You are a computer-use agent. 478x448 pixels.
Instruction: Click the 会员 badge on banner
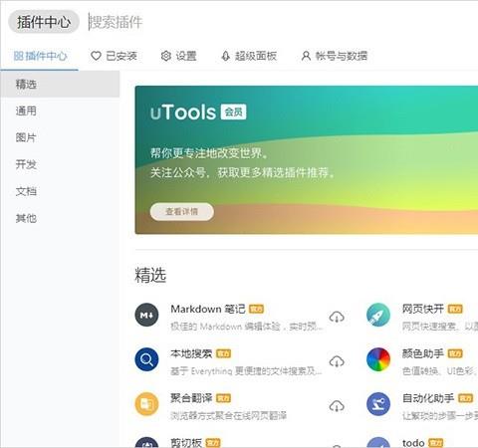(234, 112)
